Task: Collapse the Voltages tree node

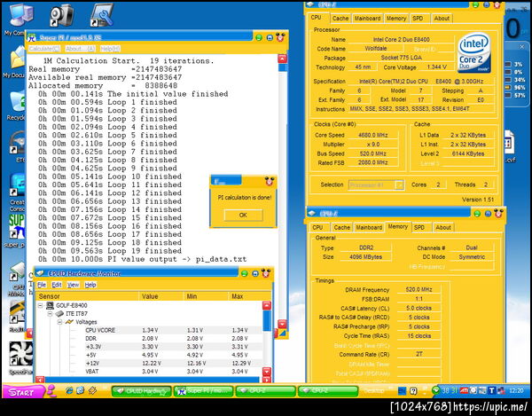Action: click(x=59, y=322)
